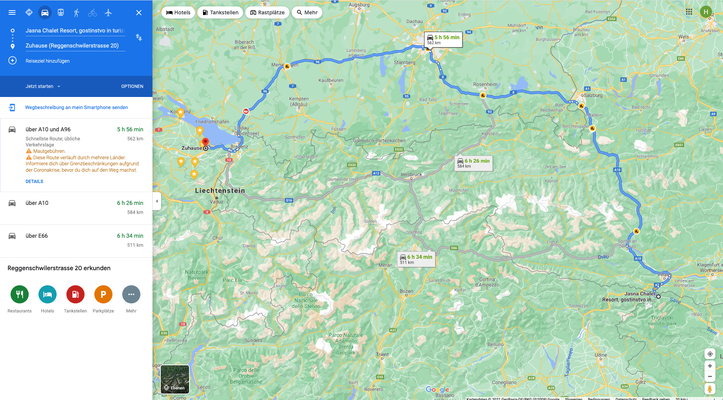Choose the walking travel mode
The height and width of the screenshot is (400, 723).
(77, 12)
